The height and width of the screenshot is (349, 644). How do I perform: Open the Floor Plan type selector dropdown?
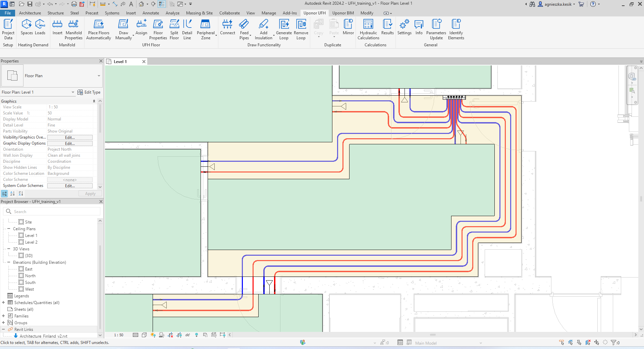[x=99, y=76]
